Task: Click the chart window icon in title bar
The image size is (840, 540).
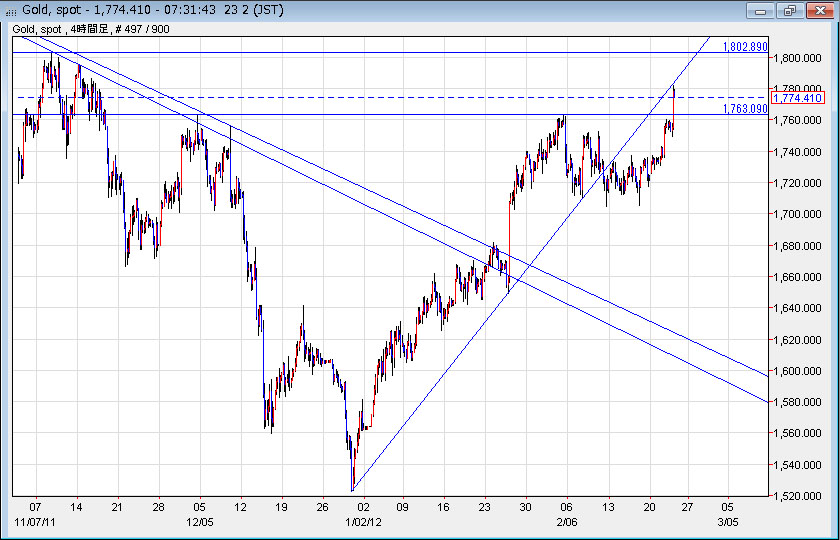Action: pos(11,10)
